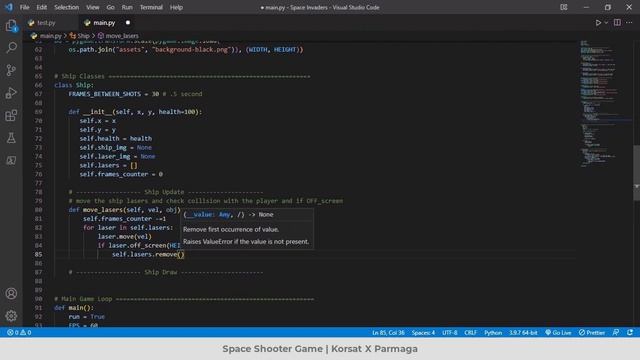Click the 'class Ship:' code line
Viewport: 640px width, 360px height.
click(x=74, y=85)
